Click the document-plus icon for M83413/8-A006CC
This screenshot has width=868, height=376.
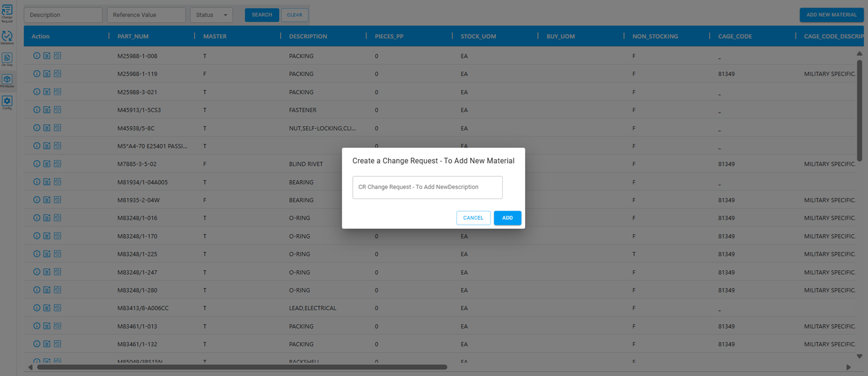pyautogui.click(x=47, y=308)
